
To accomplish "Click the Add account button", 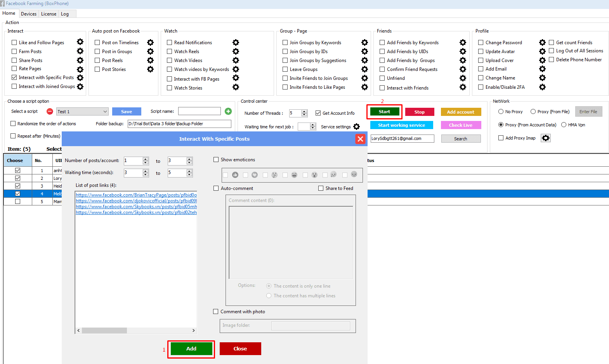I will [x=461, y=112].
